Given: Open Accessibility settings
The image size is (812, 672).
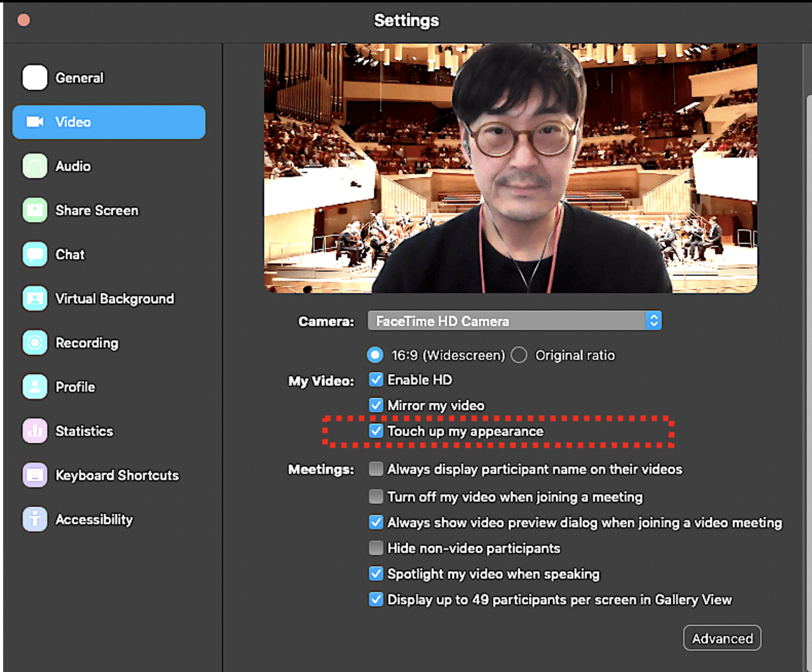Looking at the screenshot, I should tap(108, 519).
